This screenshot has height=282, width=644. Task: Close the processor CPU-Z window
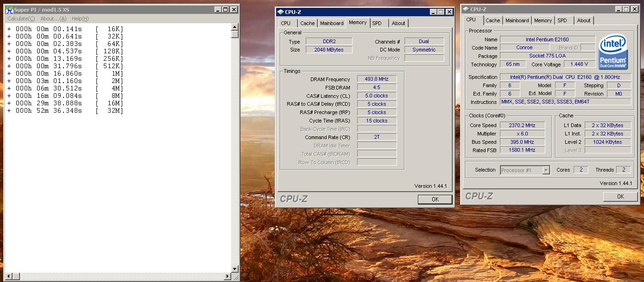(x=634, y=9)
